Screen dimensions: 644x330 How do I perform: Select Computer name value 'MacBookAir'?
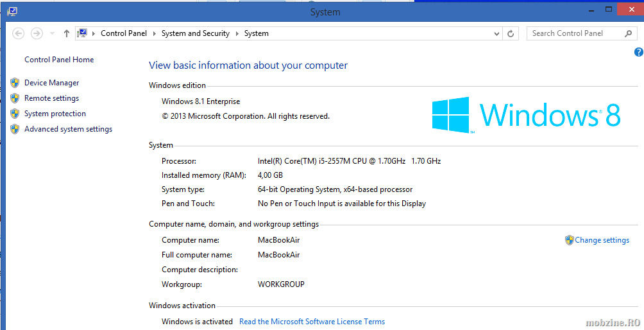point(279,240)
